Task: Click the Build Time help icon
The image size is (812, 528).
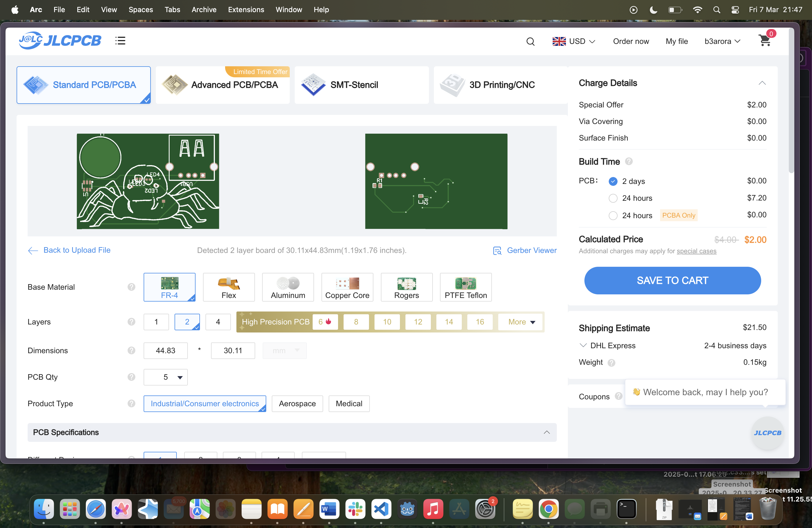Action: [x=628, y=161]
